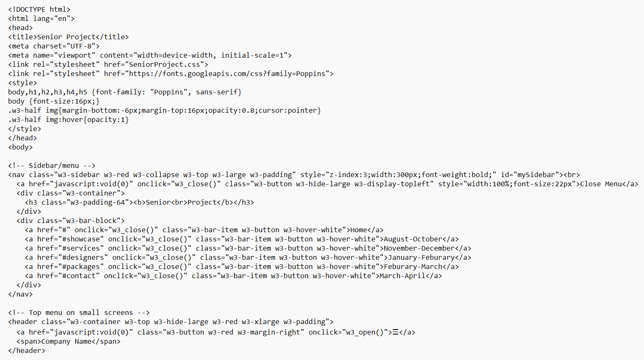Image resolution: width=644 pixels, height=360 pixels.
Task: Click the hamburger menu symbol in code
Action: point(396,332)
